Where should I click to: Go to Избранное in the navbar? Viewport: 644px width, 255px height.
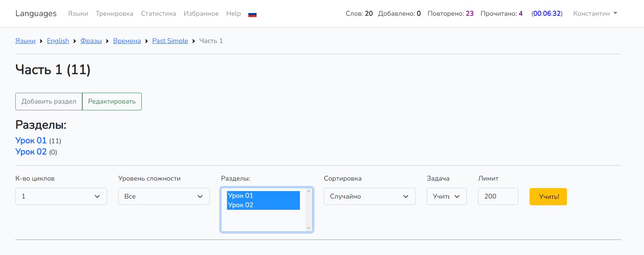coord(201,13)
